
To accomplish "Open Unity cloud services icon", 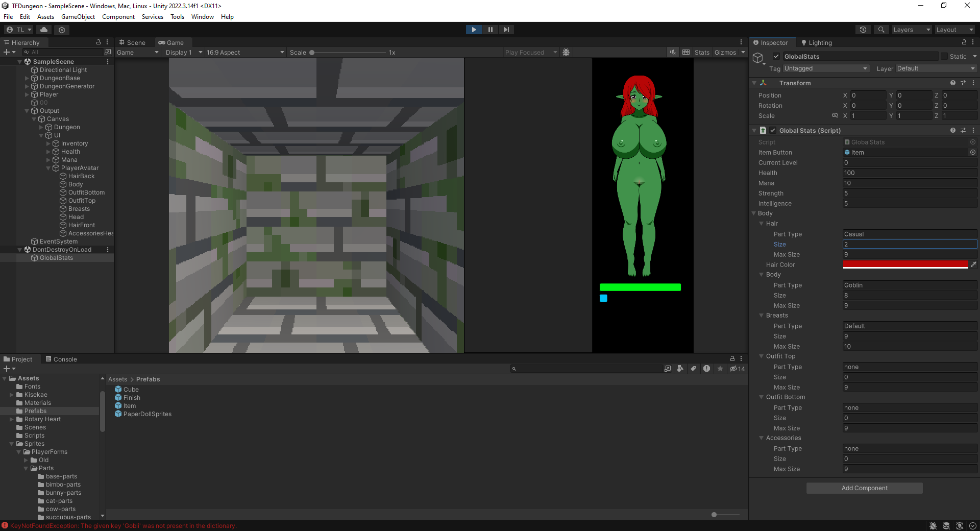I will pos(44,30).
